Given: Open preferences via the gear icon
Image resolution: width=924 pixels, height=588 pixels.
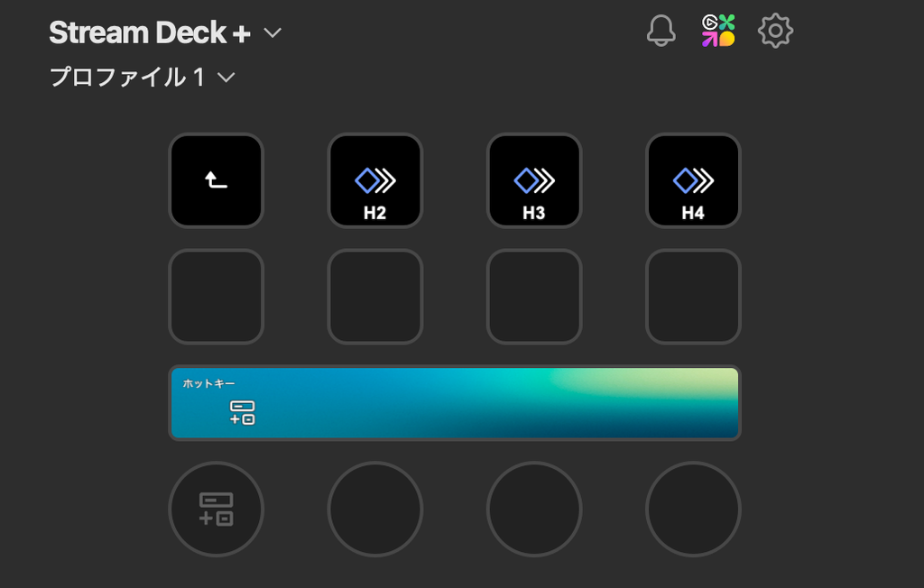Looking at the screenshot, I should [775, 31].
